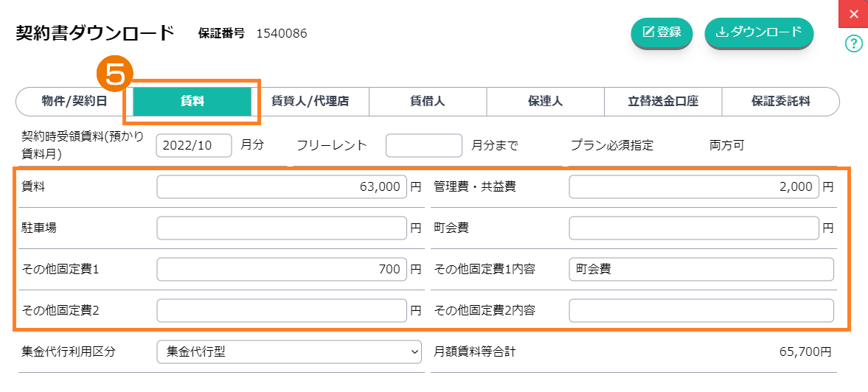Open the 立替送金口座 tab
868x392 pixels.
663,102
